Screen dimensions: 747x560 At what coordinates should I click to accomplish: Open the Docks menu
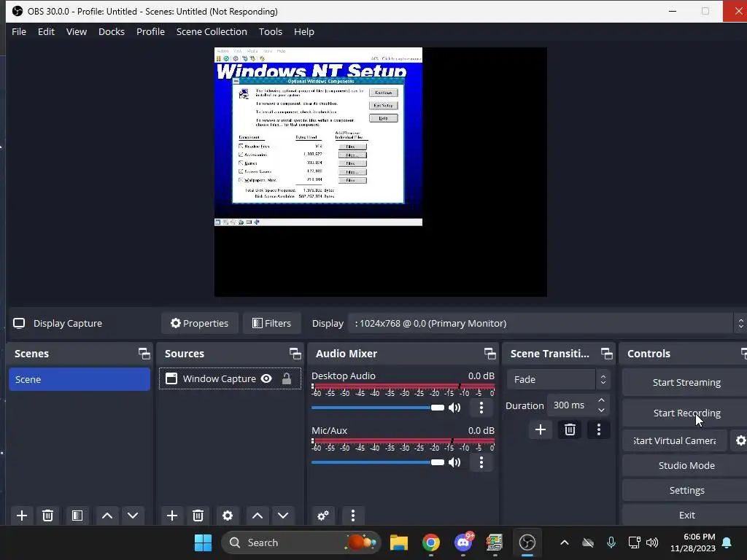(x=112, y=32)
